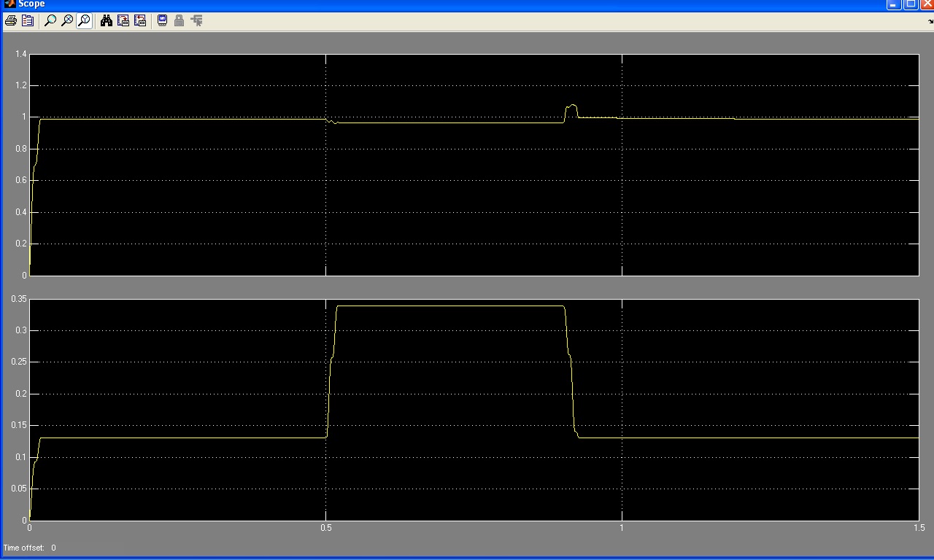934x560 pixels.
Task: Maximize the Scope window
Action: (911, 4)
